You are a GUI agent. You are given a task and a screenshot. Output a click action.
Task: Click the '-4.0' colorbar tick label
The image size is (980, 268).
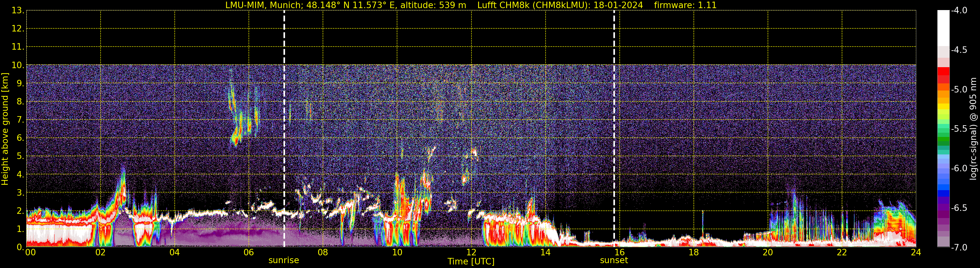959,10
